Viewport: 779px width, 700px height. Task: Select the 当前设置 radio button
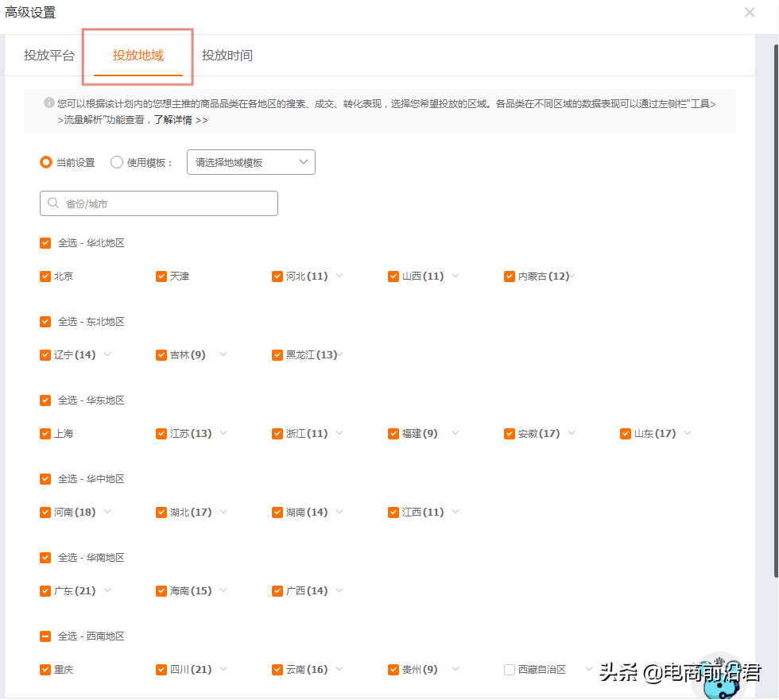point(45,162)
